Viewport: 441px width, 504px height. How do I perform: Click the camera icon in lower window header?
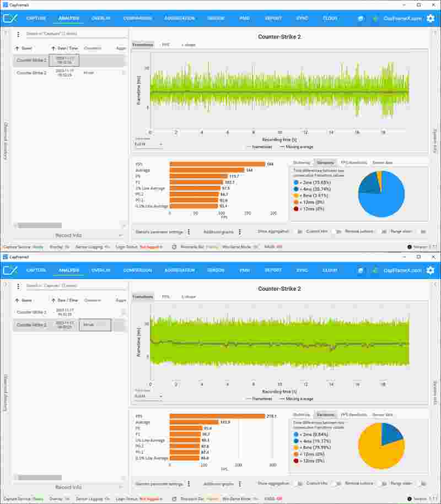click(361, 270)
